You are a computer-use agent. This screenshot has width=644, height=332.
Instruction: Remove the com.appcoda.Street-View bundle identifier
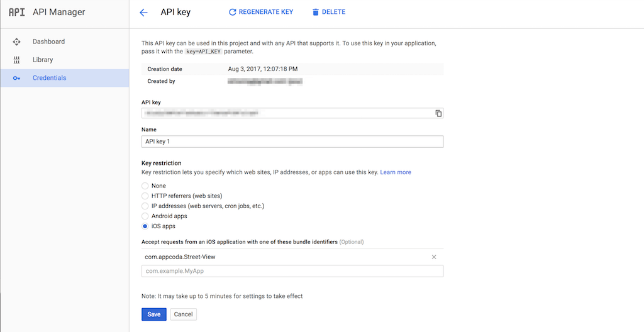coord(434,257)
